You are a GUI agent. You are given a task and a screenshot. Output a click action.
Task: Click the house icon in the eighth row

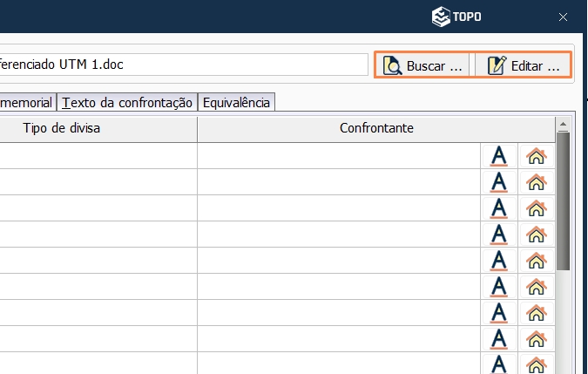point(537,339)
